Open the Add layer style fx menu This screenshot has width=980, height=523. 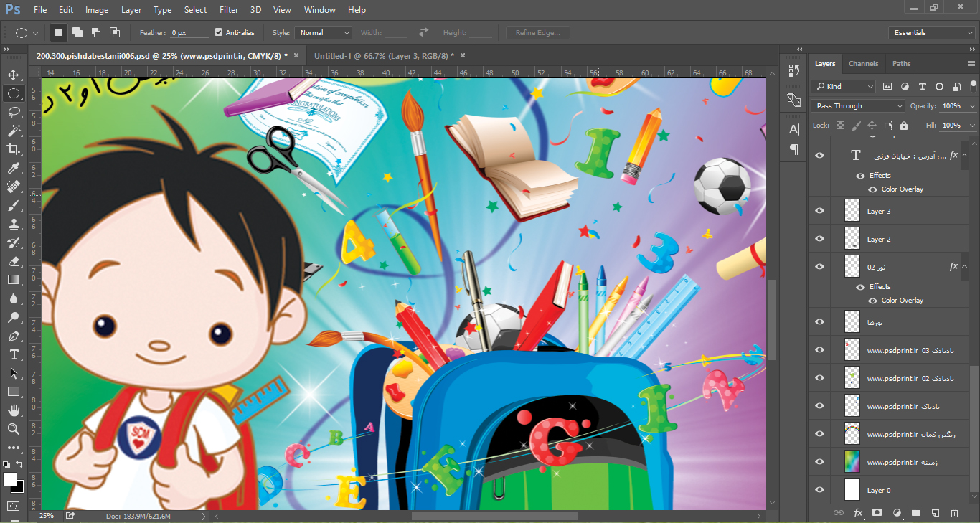(858, 513)
